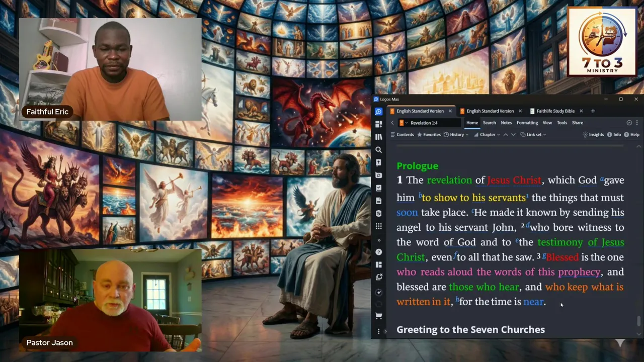Go back with the left arrow near reference box
The height and width of the screenshot is (362, 644).
[x=392, y=123]
